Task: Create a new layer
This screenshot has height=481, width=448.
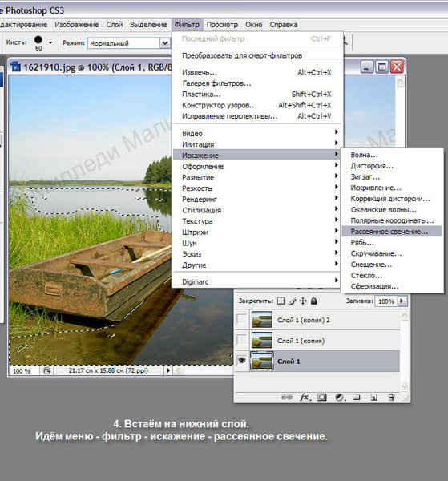Action: (373, 398)
